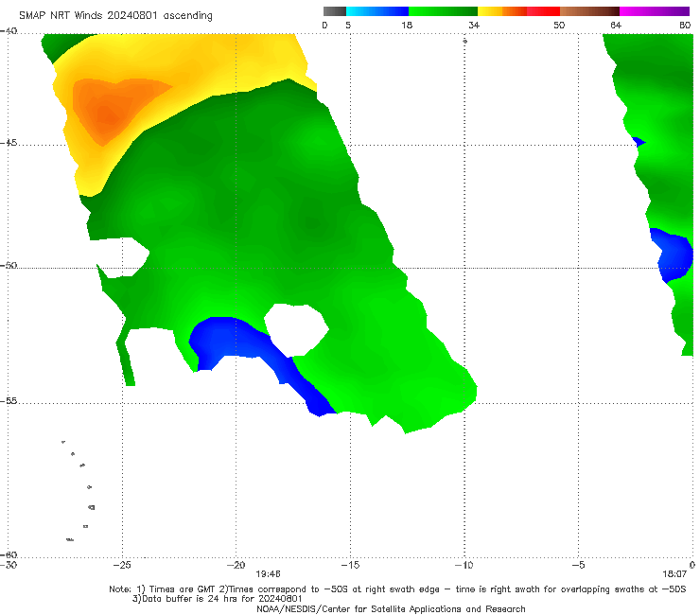Click the 'NOAA/NESDIS/Center for Satellite Applications and Research' credit
The height and width of the screenshot is (615, 700).
[x=391, y=608]
